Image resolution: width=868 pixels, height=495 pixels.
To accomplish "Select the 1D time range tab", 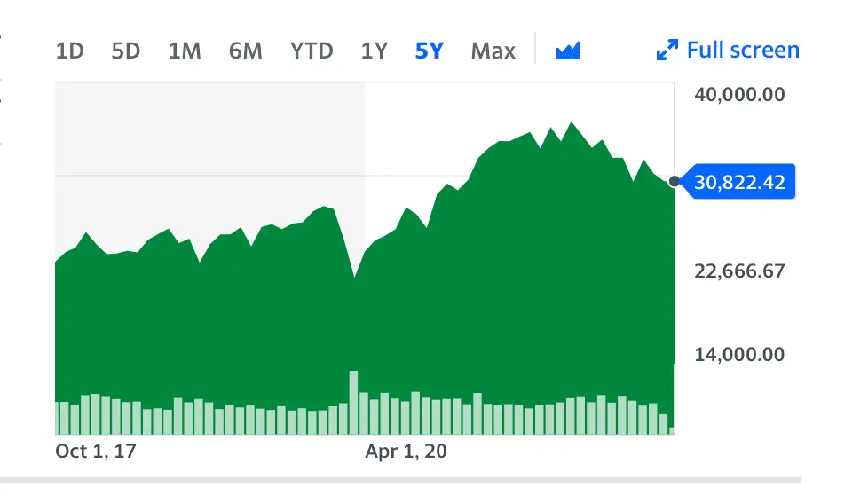I will point(69,51).
